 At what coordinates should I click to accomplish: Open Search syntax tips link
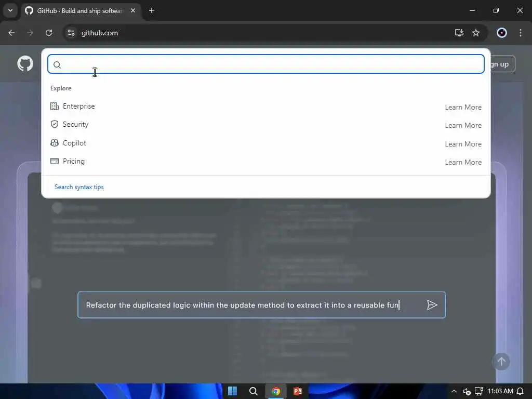tap(79, 187)
